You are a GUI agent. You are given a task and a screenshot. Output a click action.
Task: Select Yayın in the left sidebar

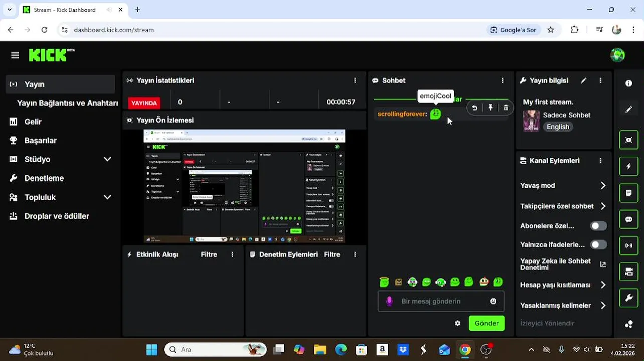[61, 84]
